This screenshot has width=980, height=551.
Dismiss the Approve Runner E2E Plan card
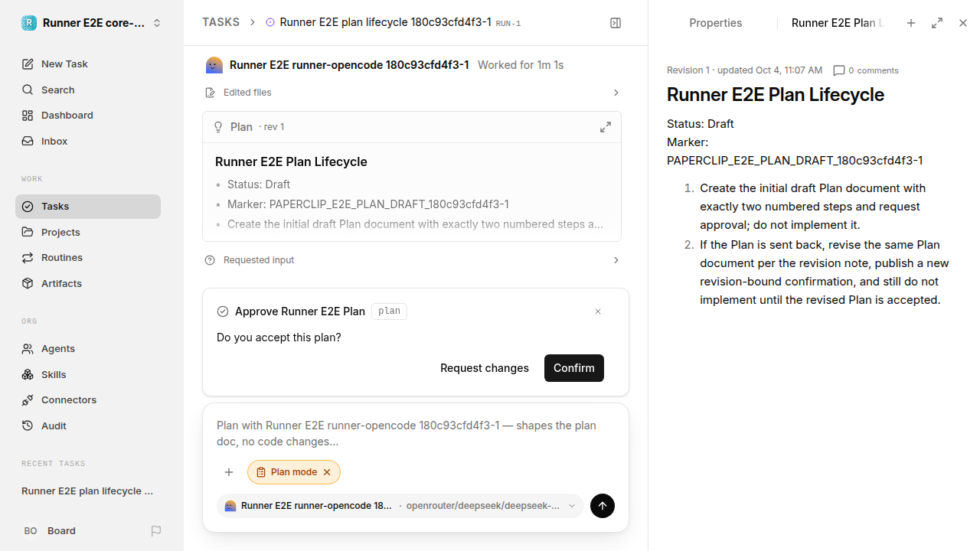click(x=598, y=311)
